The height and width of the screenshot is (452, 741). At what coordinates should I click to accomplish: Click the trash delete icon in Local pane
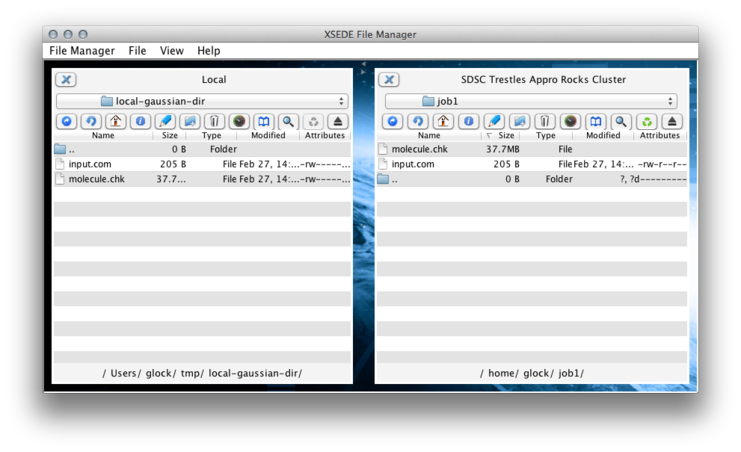click(x=214, y=122)
